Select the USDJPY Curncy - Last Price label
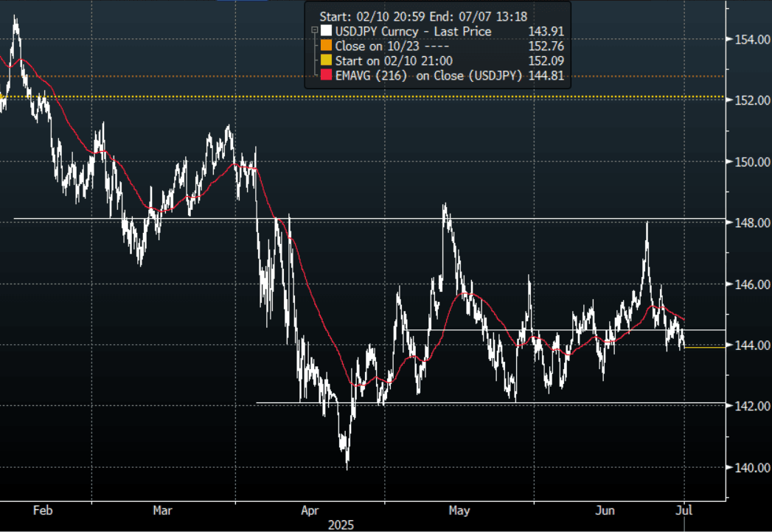 click(x=413, y=32)
